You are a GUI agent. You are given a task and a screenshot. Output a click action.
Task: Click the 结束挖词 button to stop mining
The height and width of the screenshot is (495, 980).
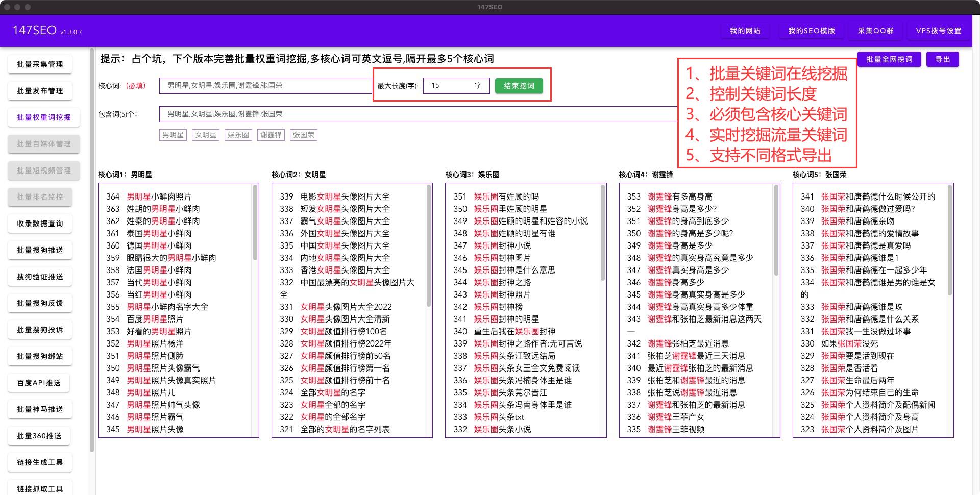coord(519,86)
